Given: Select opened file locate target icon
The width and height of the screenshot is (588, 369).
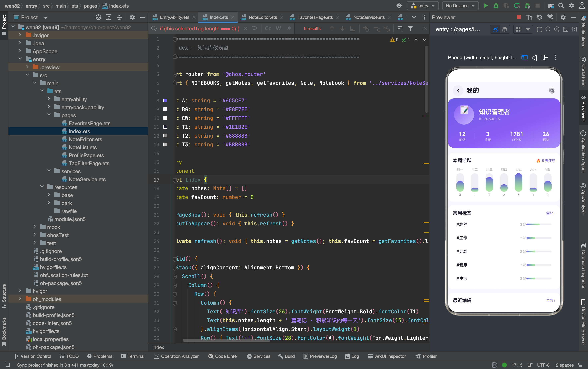Looking at the screenshot, I should tap(98, 17).
